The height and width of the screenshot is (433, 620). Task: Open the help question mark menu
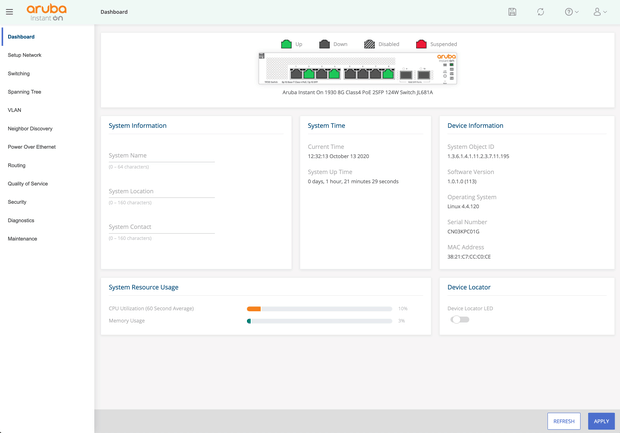point(571,12)
